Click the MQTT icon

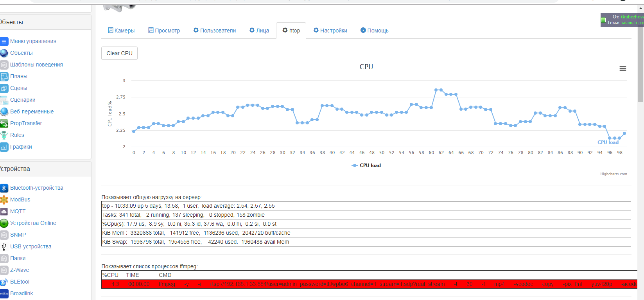pos(4,211)
